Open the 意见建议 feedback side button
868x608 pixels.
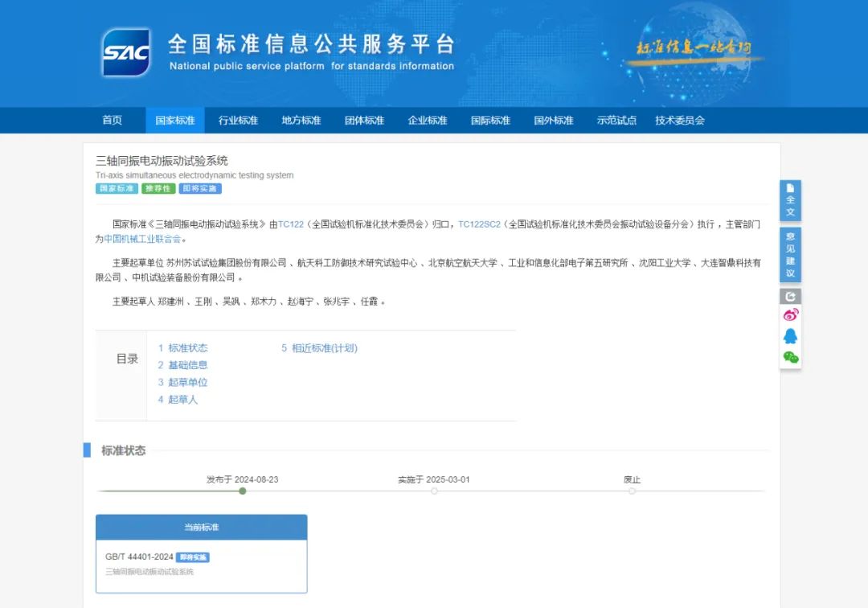pos(790,254)
